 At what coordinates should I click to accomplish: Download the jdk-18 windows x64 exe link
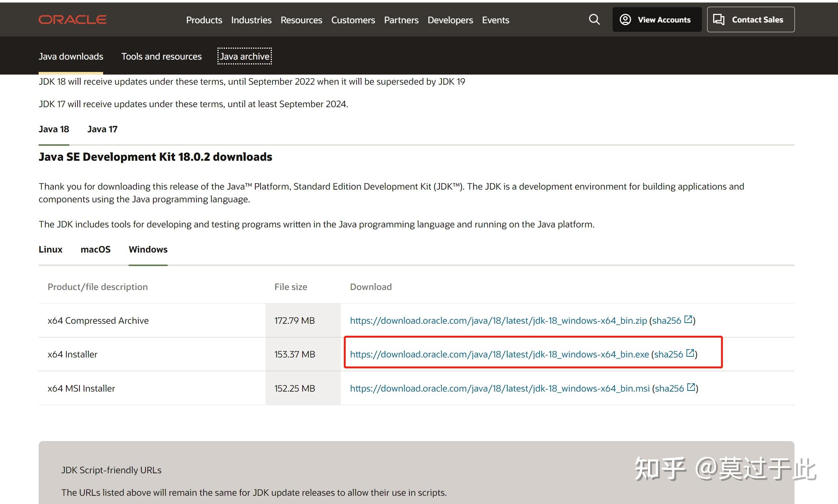click(x=499, y=354)
